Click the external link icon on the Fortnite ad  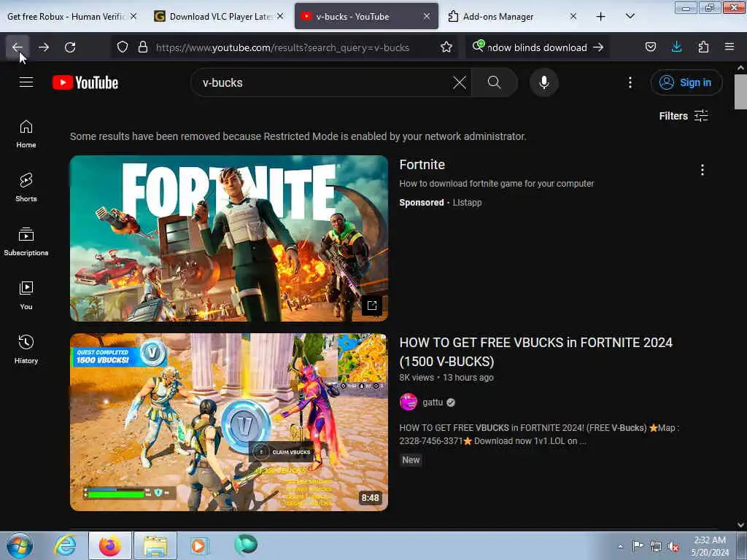tap(371, 306)
